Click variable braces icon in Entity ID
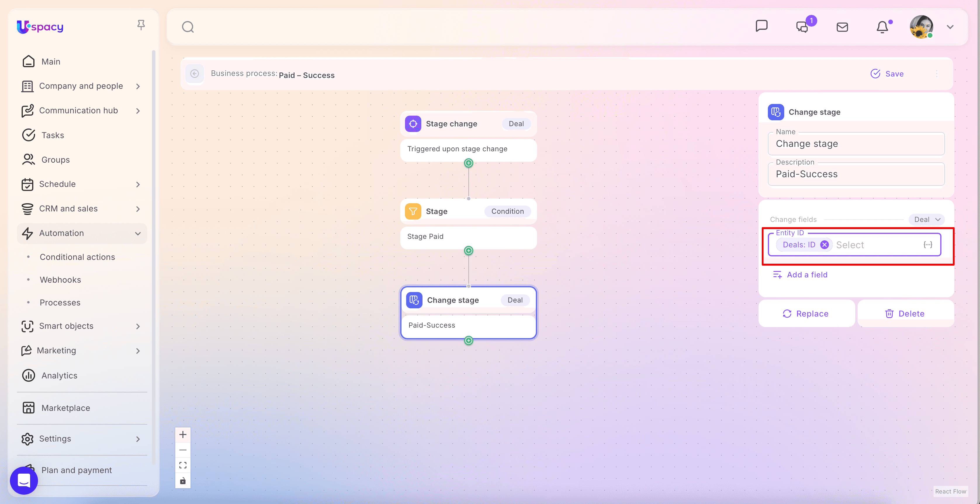This screenshot has width=980, height=504. [x=927, y=245]
